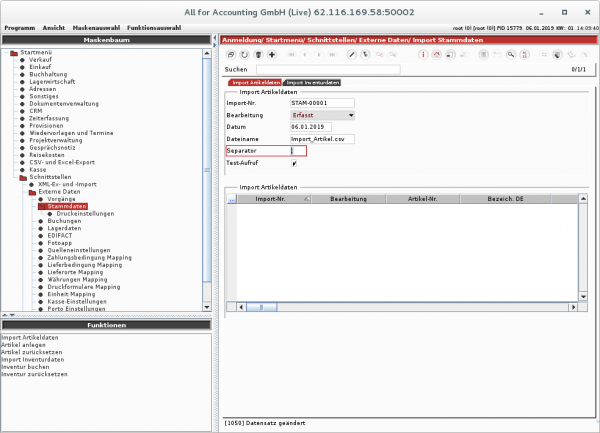600x433 pixels.
Task: Click the magnifier search icon in toolbar
Action: pos(511,54)
